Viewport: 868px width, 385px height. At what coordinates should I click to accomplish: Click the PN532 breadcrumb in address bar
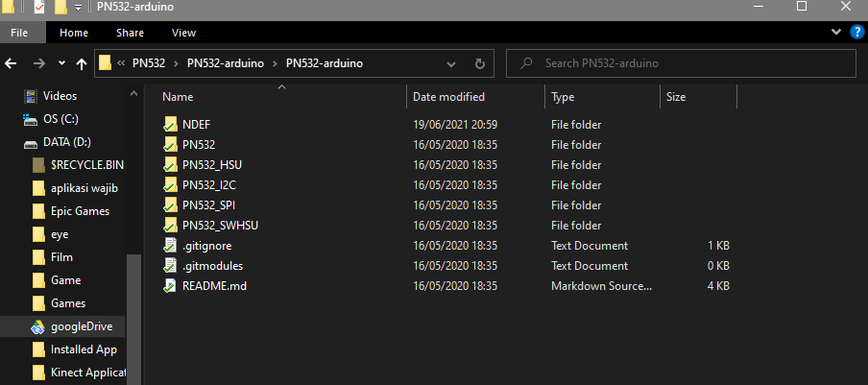coord(148,63)
